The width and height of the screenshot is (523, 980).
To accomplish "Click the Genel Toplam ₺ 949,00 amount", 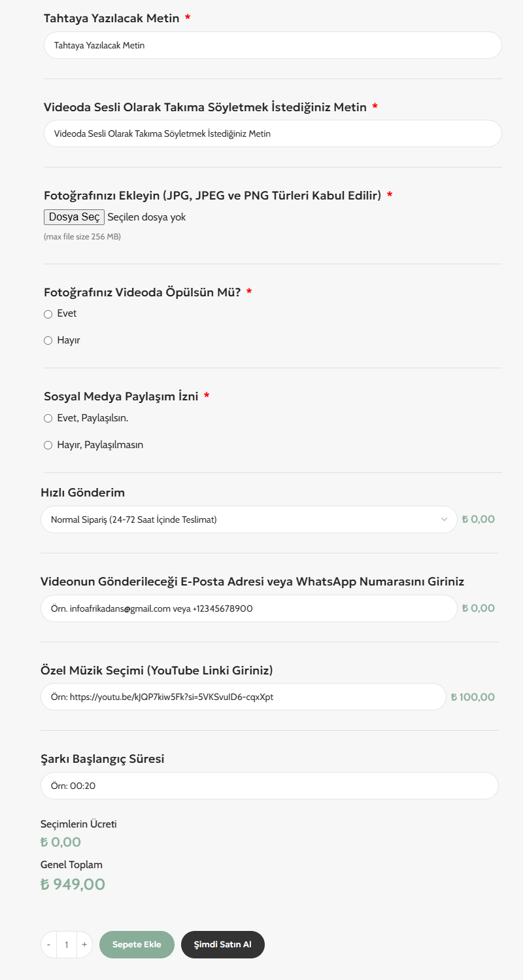I will click(x=73, y=884).
